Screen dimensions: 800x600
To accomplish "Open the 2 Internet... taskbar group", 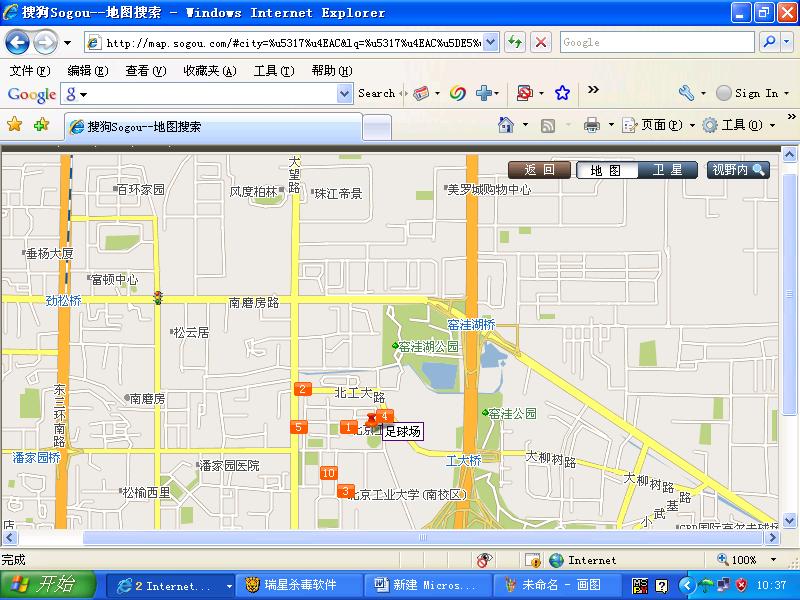I will (x=172, y=585).
